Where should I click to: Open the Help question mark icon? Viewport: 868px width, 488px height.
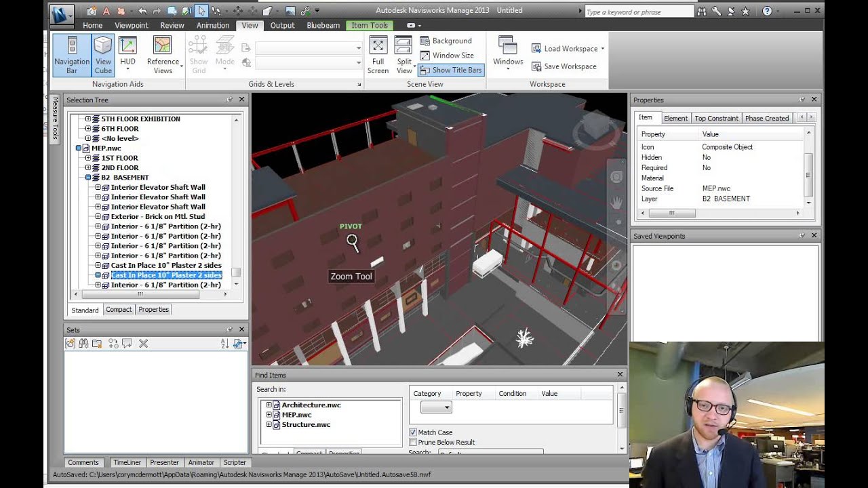pyautogui.click(x=767, y=12)
